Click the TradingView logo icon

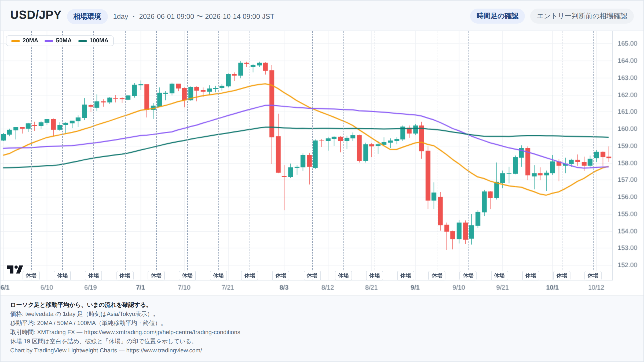click(x=15, y=269)
